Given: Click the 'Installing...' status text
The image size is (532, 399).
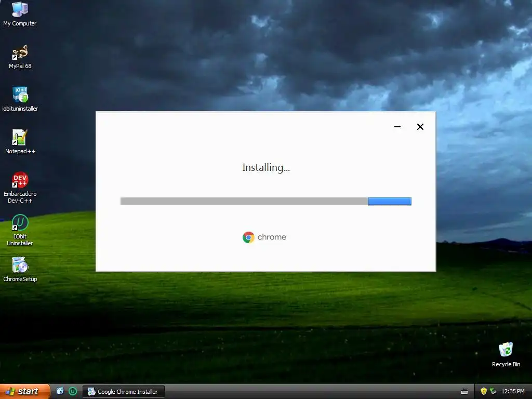Looking at the screenshot, I should click(x=266, y=168).
